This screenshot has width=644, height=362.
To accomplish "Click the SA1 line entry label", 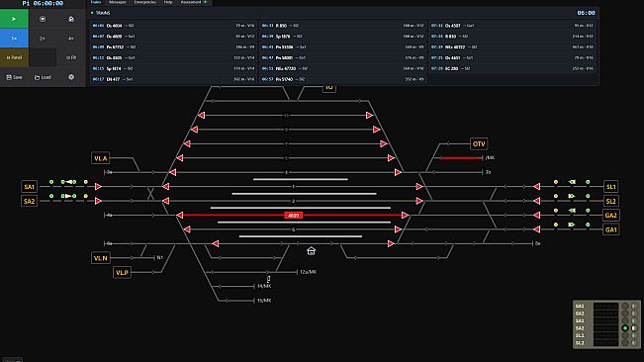I will [29, 187].
